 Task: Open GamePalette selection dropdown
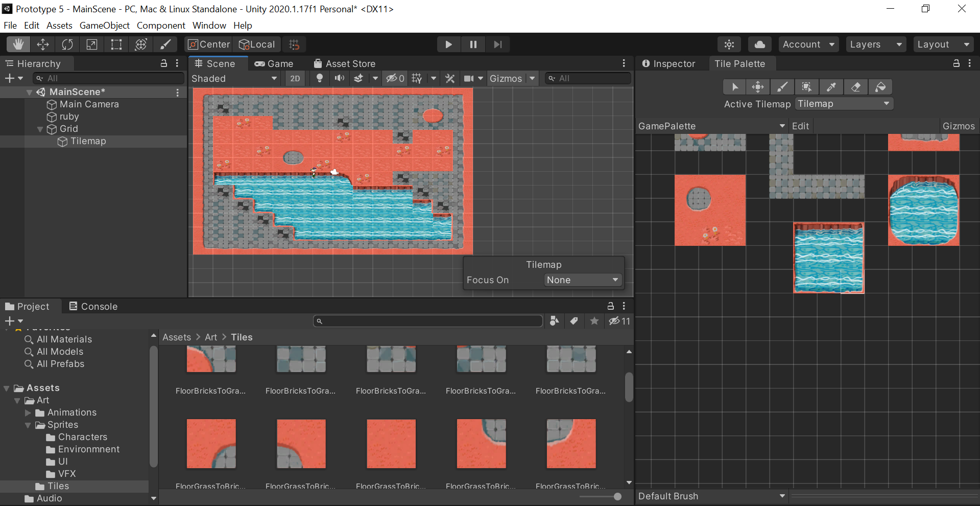click(x=712, y=126)
